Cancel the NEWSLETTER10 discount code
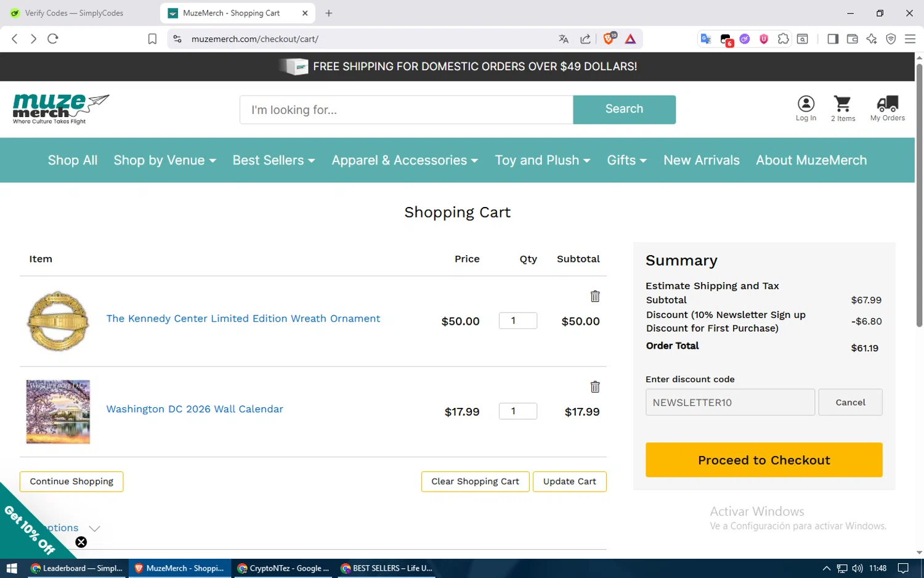 [x=850, y=402]
